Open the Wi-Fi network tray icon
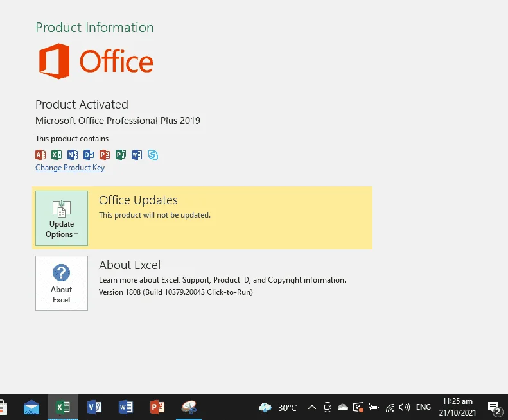The image size is (508, 420). [390, 407]
